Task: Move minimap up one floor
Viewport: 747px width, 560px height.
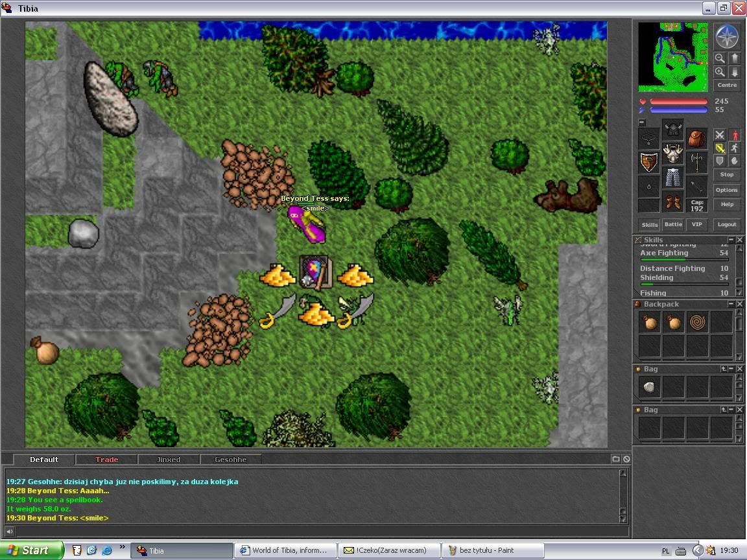Action: (x=735, y=58)
